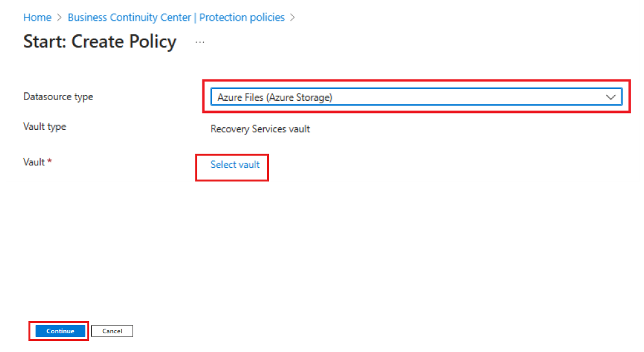Click the Vault field label
The image size is (644, 352).
point(34,162)
